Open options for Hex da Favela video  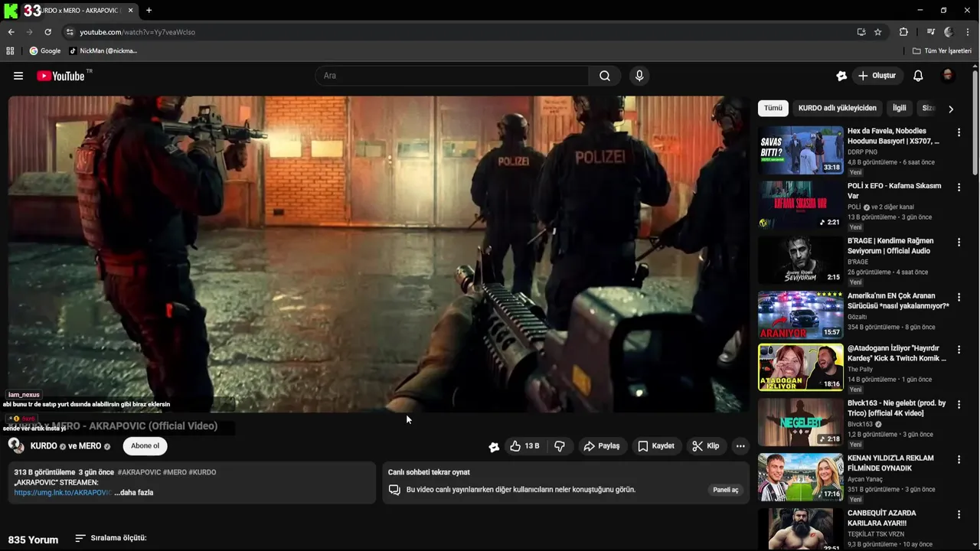click(x=959, y=132)
